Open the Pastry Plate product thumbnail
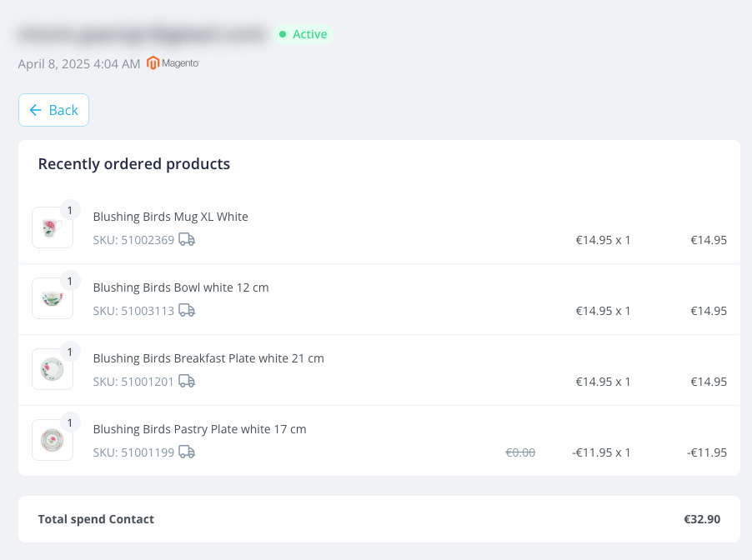The height and width of the screenshot is (560, 752). (53, 440)
